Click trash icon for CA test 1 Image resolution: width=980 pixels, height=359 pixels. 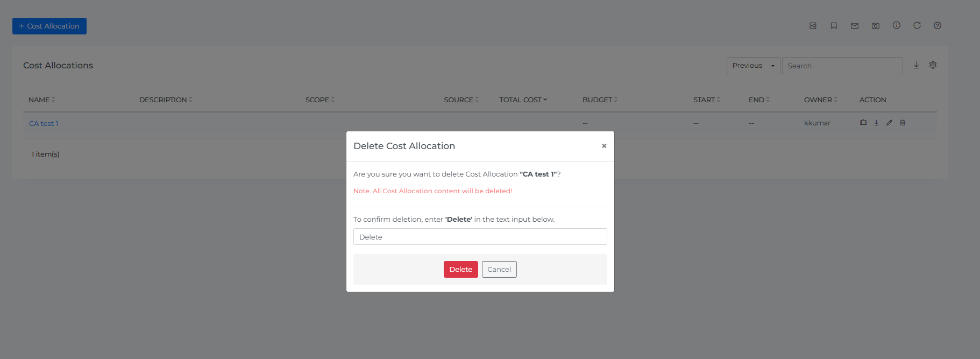pyautogui.click(x=902, y=123)
